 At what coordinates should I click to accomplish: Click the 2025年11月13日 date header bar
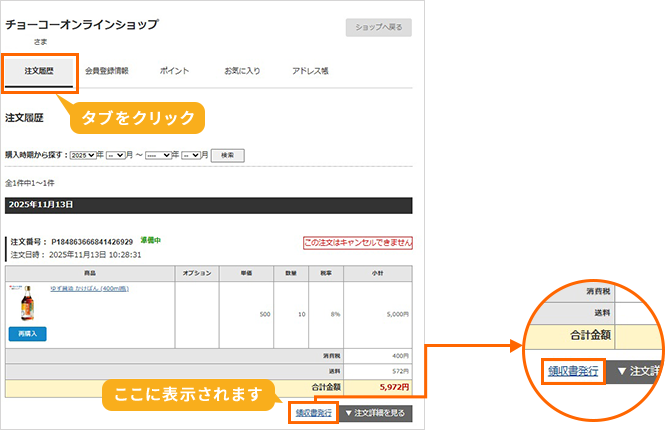click(208, 204)
